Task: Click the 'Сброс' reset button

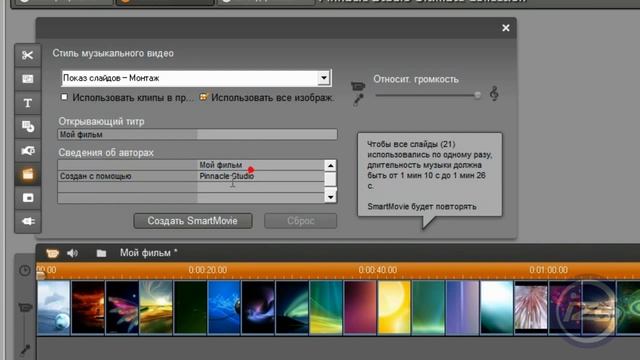Action: coord(300,221)
